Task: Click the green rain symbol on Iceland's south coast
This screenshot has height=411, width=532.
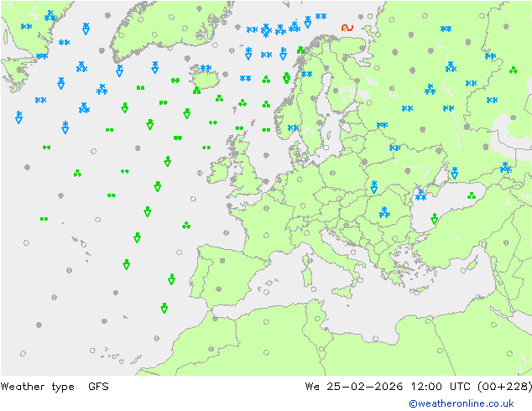Action: (x=196, y=91)
